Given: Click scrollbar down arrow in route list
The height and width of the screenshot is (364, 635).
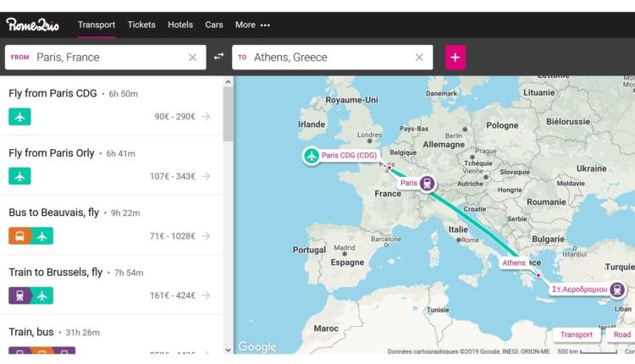Looking at the screenshot, I should [228, 350].
